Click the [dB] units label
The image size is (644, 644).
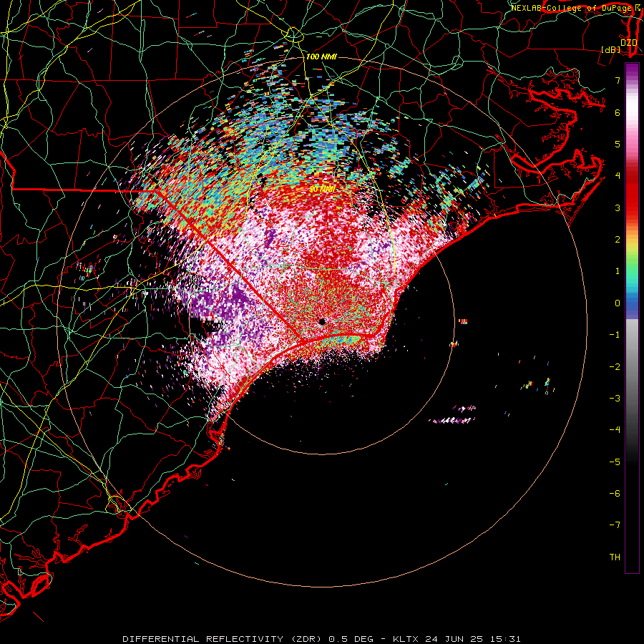point(611,50)
